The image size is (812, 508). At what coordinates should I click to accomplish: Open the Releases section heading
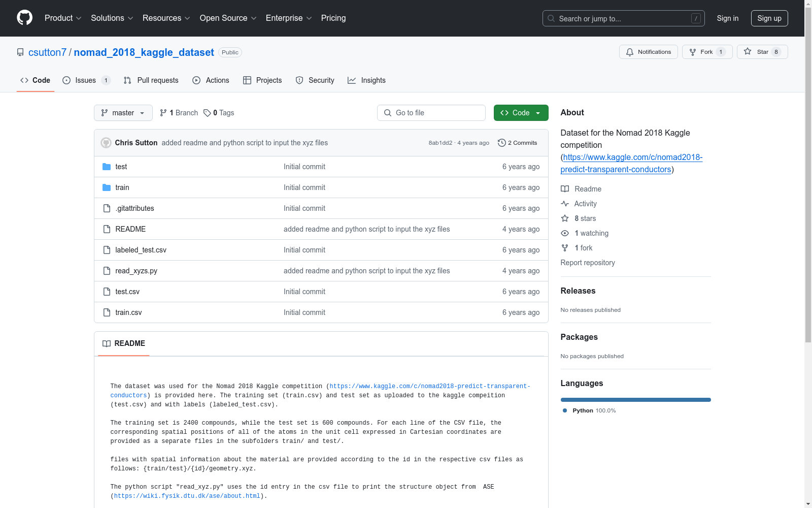click(578, 291)
